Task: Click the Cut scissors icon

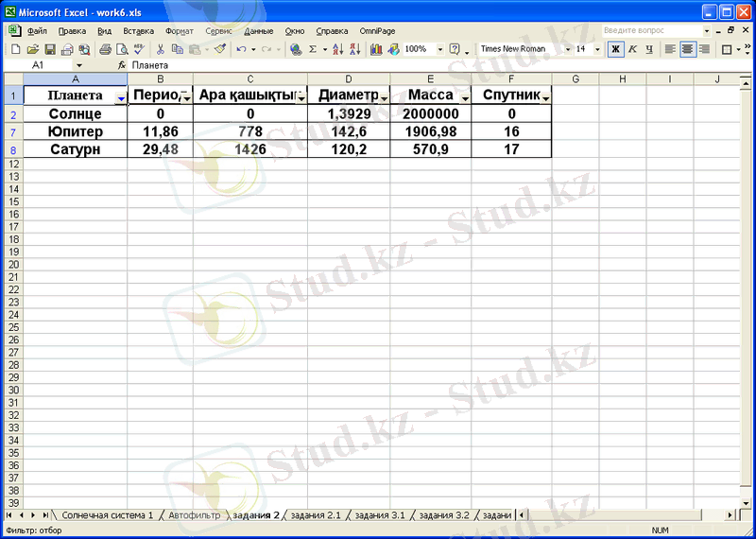Action: click(x=161, y=49)
